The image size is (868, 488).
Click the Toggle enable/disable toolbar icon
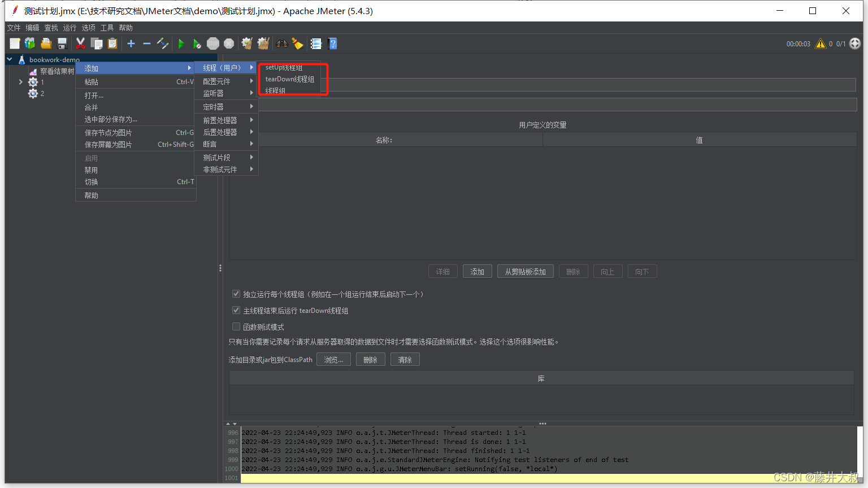163,43
